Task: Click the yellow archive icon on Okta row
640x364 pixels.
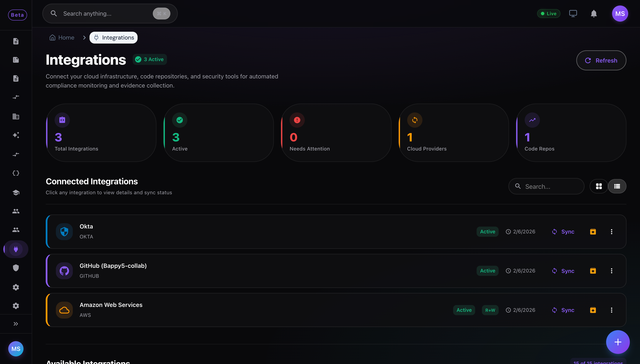Action: click(x=593, y=231)
